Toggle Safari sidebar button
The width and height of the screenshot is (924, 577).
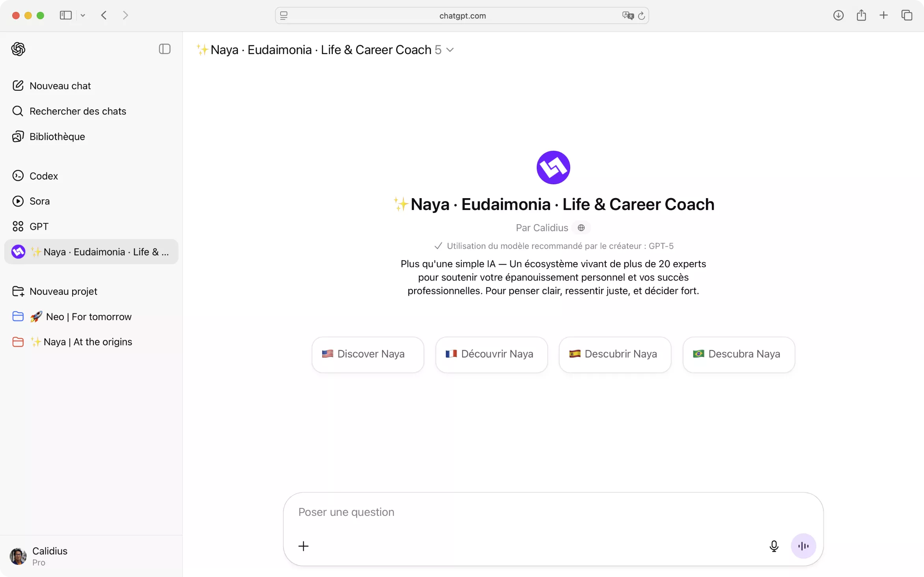pos(65,15)
